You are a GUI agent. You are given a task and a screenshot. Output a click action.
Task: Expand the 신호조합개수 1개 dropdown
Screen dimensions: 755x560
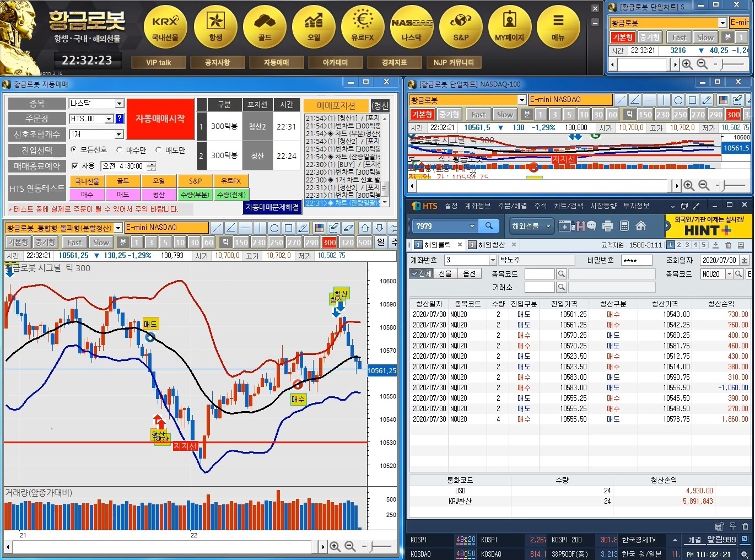(120, 134)
